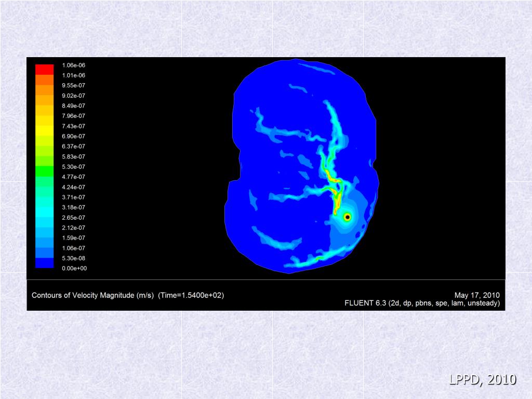This screenshot has height=399, width=532.
Task: Click the legend value 1.06e-07
Action: point(73,248)
